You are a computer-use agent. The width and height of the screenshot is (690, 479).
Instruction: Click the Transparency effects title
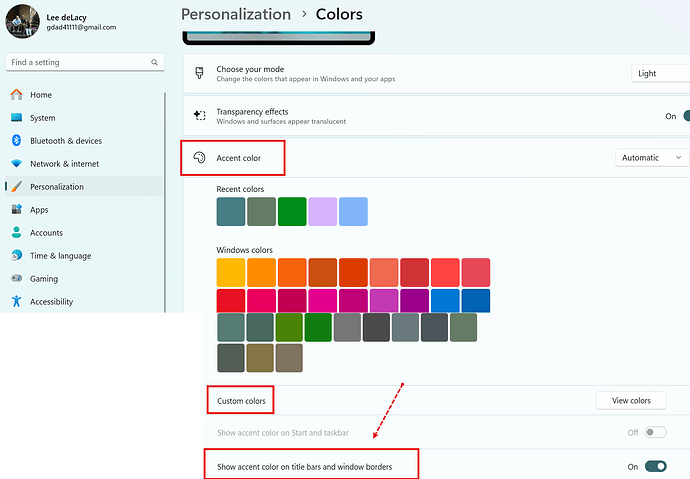pos(252,112)
